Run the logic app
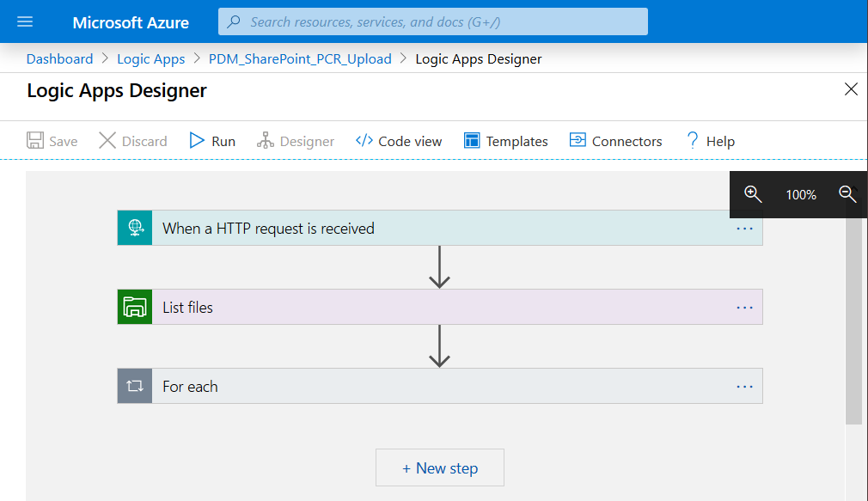The height and width of the screenshot is (501, 868). click(212, 141)
